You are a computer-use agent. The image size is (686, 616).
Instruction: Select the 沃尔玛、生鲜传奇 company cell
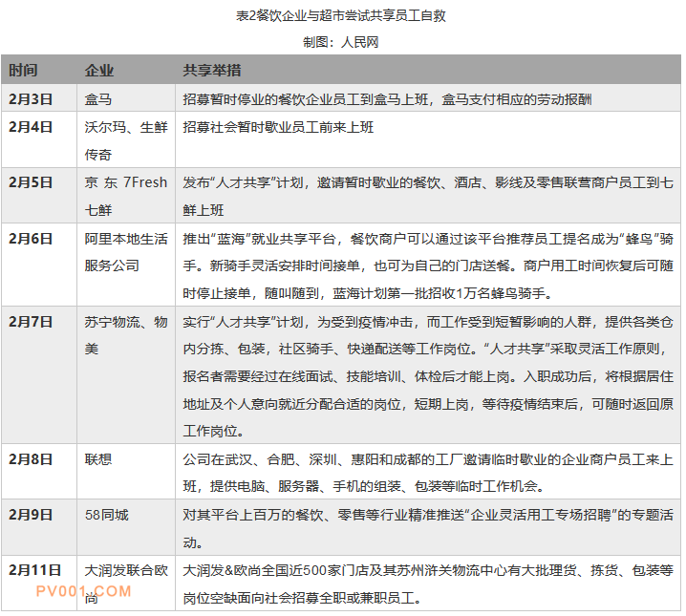(124, 139)
